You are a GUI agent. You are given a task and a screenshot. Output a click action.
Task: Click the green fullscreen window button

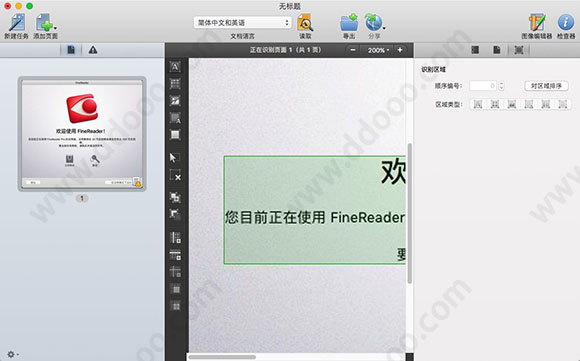coord(30,6)
